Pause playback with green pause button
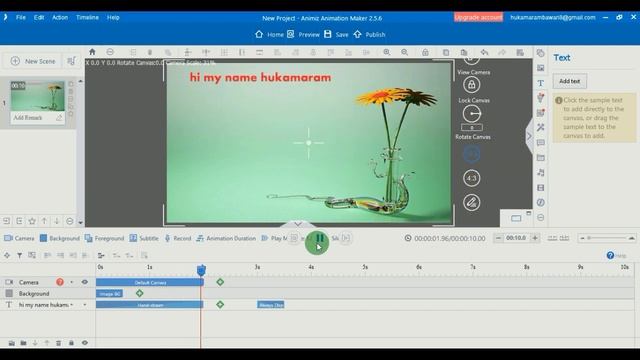The width and height of the screenshot is (640, 360). click(317, 242)
